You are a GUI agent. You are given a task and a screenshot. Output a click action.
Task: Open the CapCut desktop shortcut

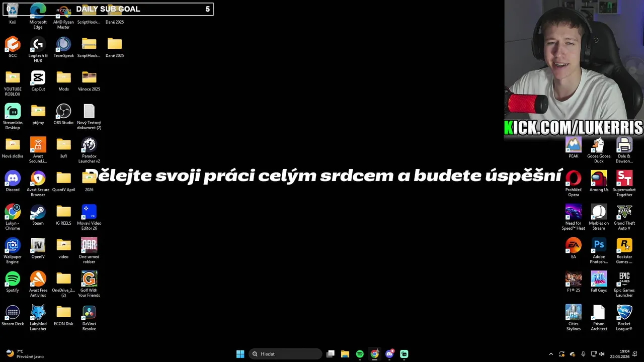(38, 80)
